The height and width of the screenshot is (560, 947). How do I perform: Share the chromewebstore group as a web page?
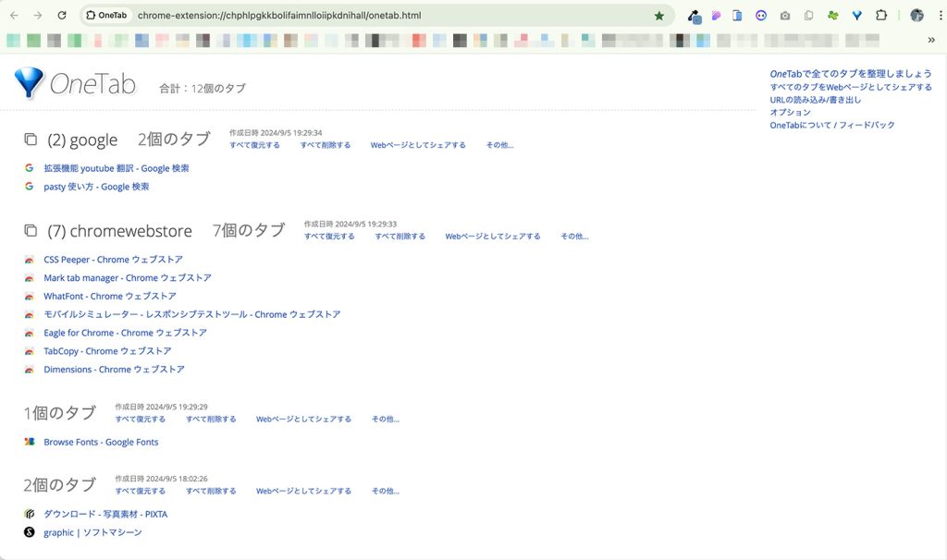point(493,237)
